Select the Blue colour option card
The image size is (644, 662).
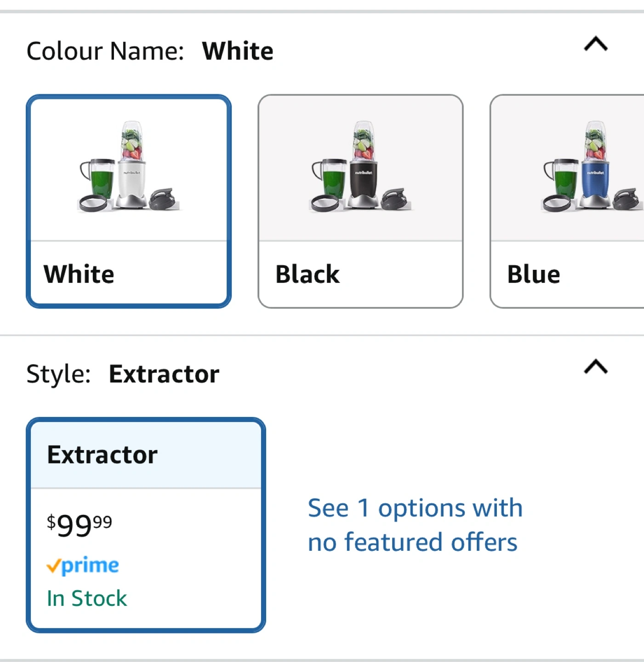(x=567, y=201)
